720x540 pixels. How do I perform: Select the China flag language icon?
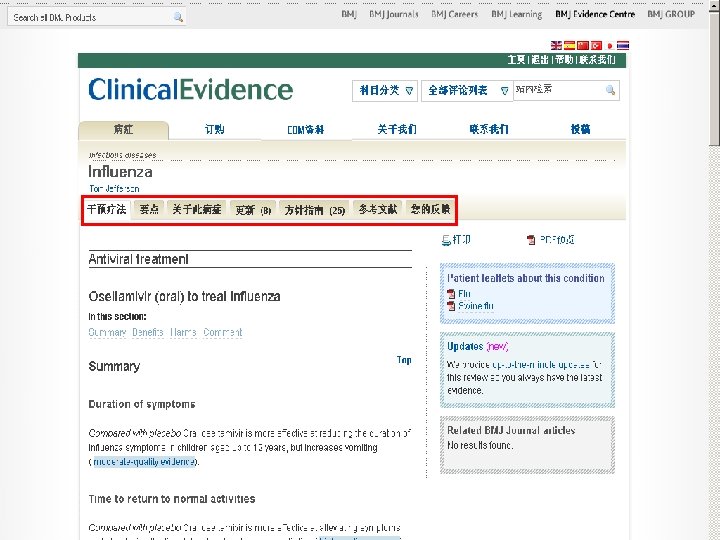pyautogui.click(x=583, y=45)
